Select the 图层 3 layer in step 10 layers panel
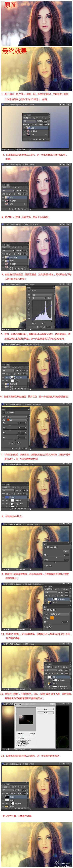Screen dimensions: 73x868 57,684
